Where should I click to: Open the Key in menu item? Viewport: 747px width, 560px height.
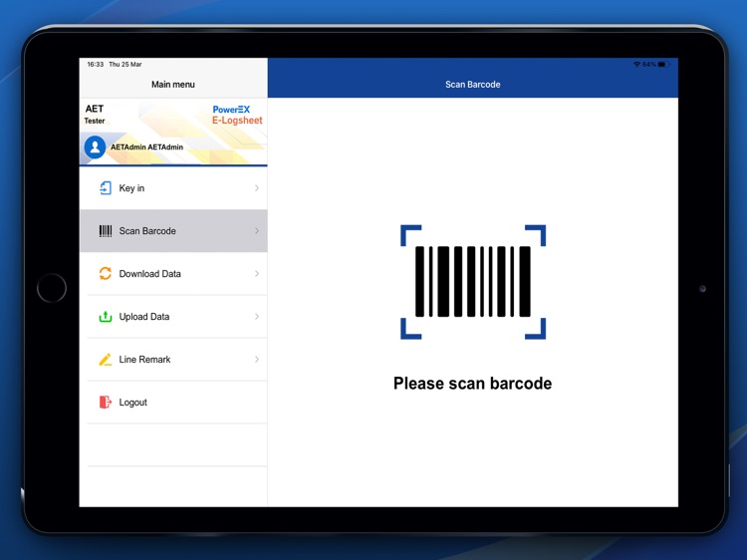click(173, 188)
